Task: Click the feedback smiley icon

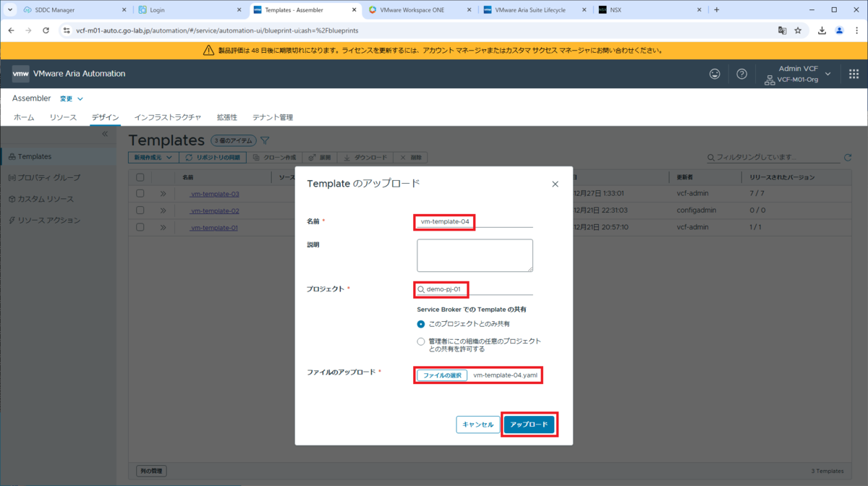Action: [715, 74]
